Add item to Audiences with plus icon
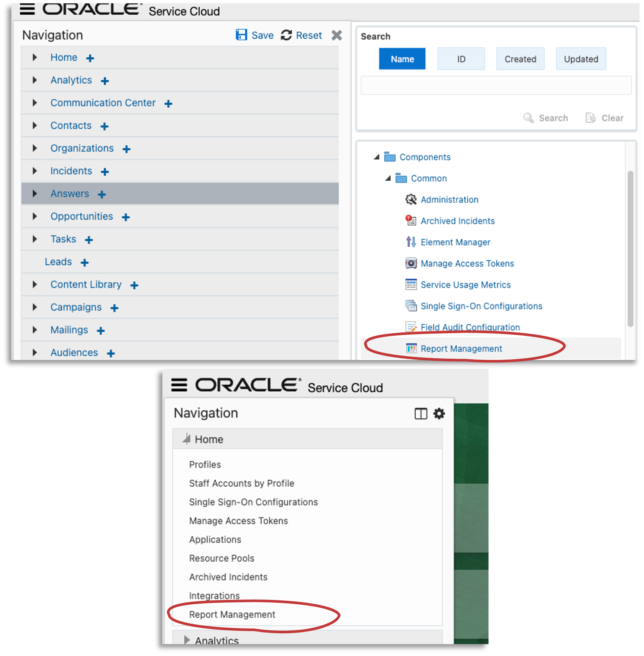The height and width of the screenshot is (656, 644). tap(111, 353)
